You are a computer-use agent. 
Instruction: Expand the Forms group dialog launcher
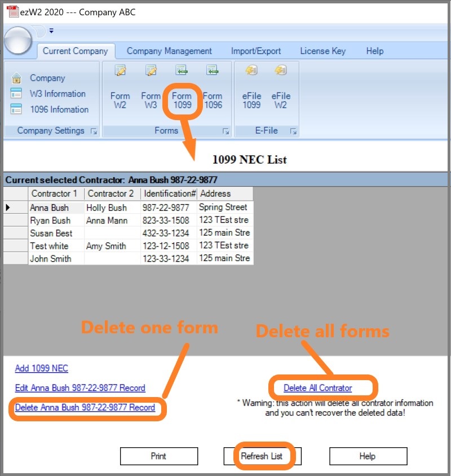[225, 131]
